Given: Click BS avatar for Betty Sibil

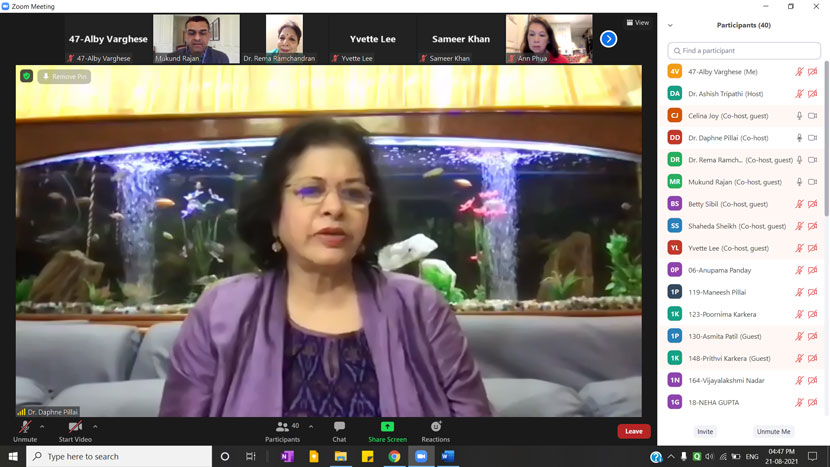Looking at the screenshot, I should (674, 204).
